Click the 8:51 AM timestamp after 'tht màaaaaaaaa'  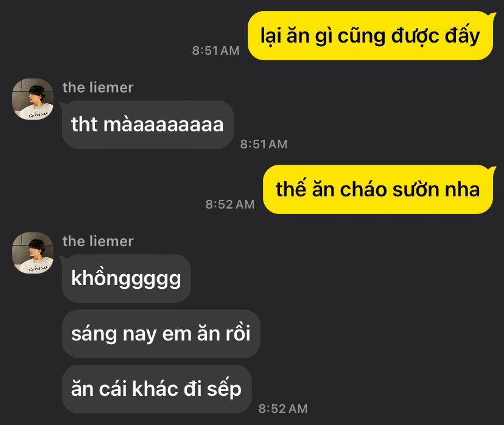coord(264,144)
